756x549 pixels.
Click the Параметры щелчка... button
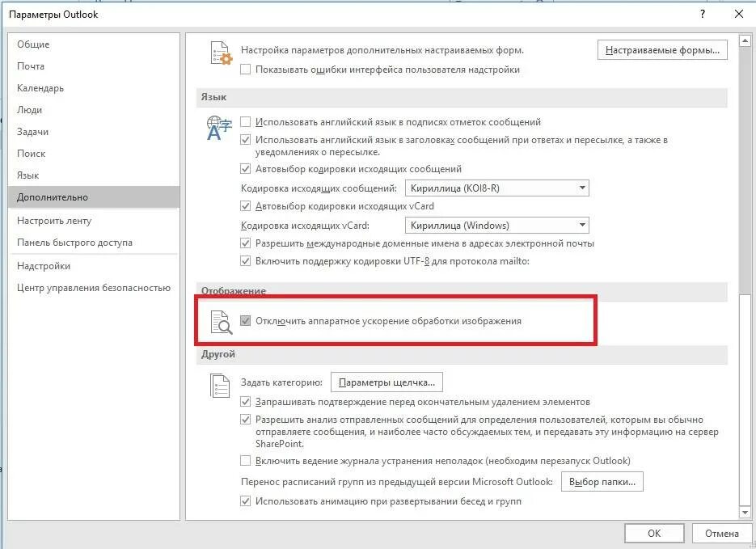tap(386, 382)
